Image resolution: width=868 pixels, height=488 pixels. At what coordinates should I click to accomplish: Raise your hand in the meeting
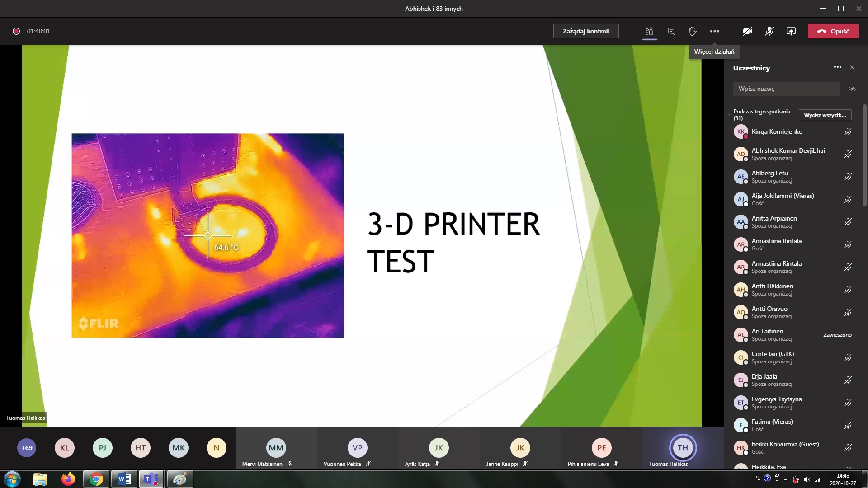point(693,31)
